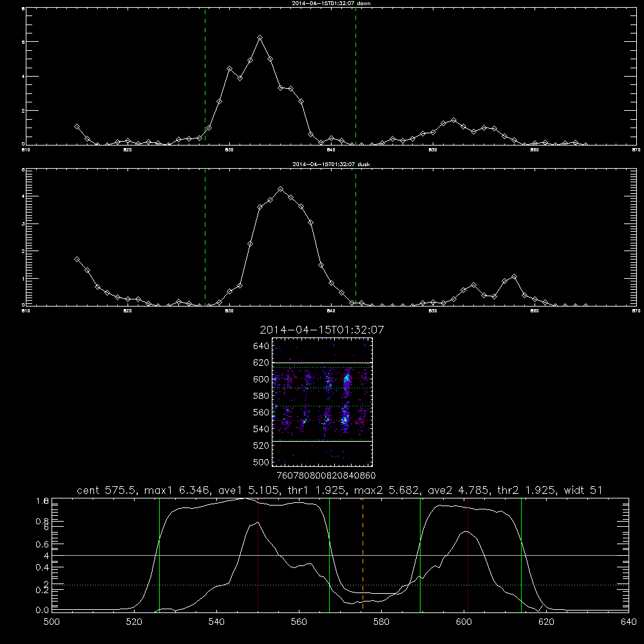Click the 'thr2 1.925' value

pyautogui.click(x=527, y=490)
